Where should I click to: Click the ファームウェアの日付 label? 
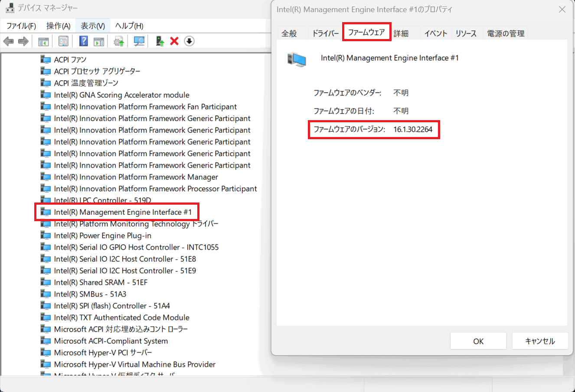click(x=343, y=111)
